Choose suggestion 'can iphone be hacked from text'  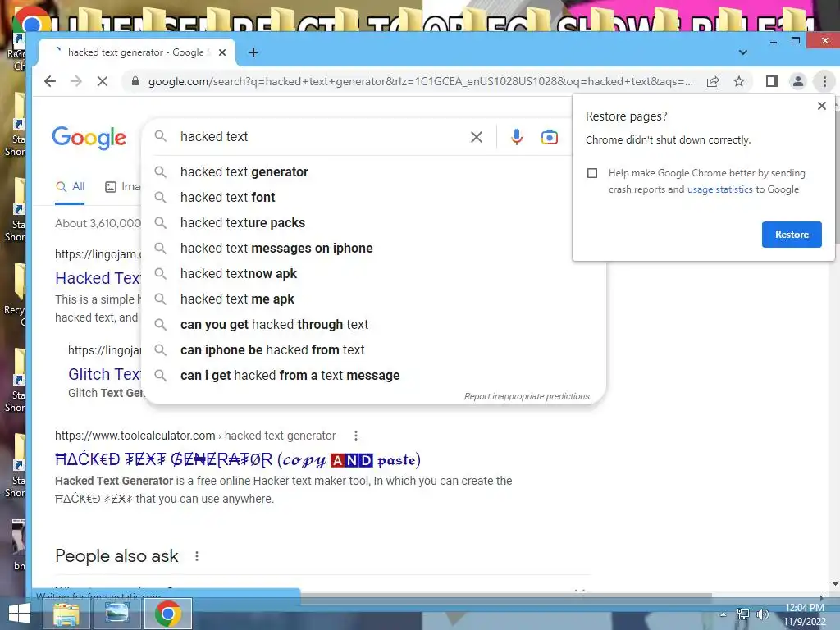(x=374, y=349)
